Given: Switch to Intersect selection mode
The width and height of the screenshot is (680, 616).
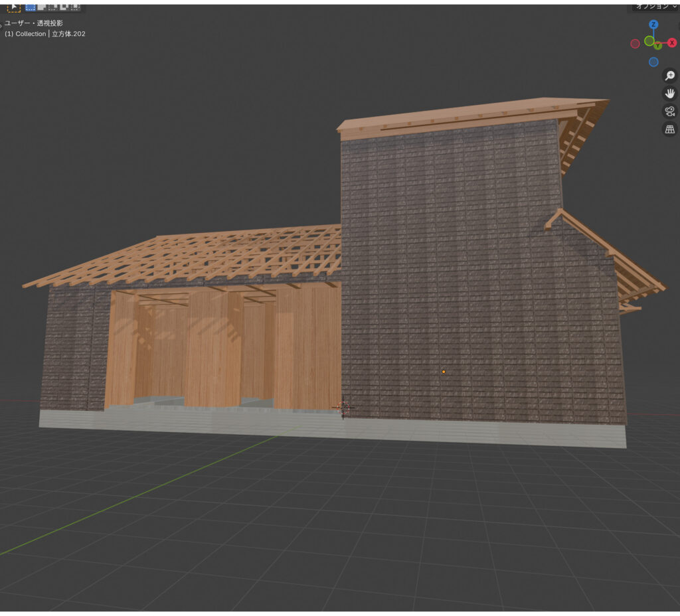Looking at the screenshot, I should click(74, 7).
